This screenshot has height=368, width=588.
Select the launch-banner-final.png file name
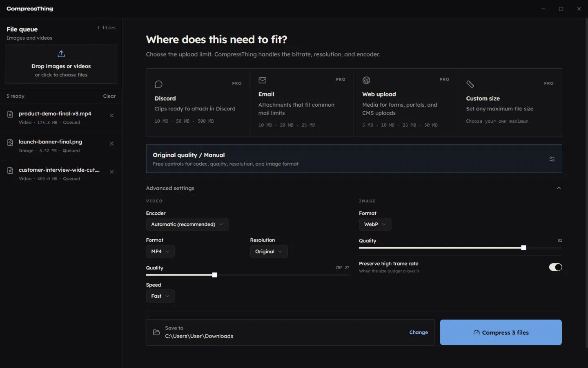pyautogui.click(x=50, y=142)
